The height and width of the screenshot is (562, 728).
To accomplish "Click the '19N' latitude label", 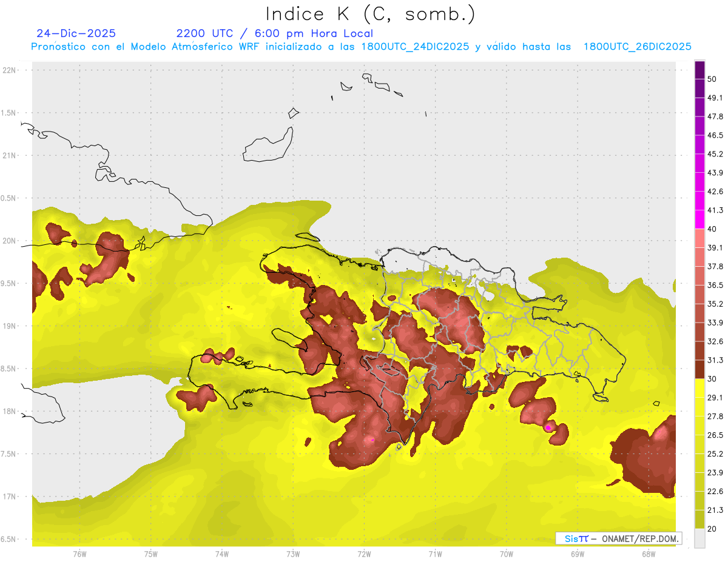I will (x=10, y=326).
